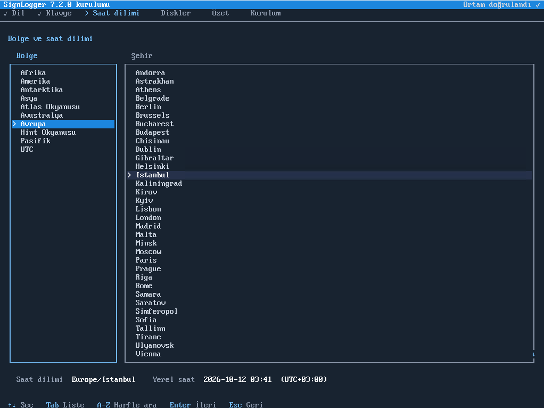Click the UTC+03:00 offset text
The height and width of the screenshot is (408, 544).
point(304,380)
